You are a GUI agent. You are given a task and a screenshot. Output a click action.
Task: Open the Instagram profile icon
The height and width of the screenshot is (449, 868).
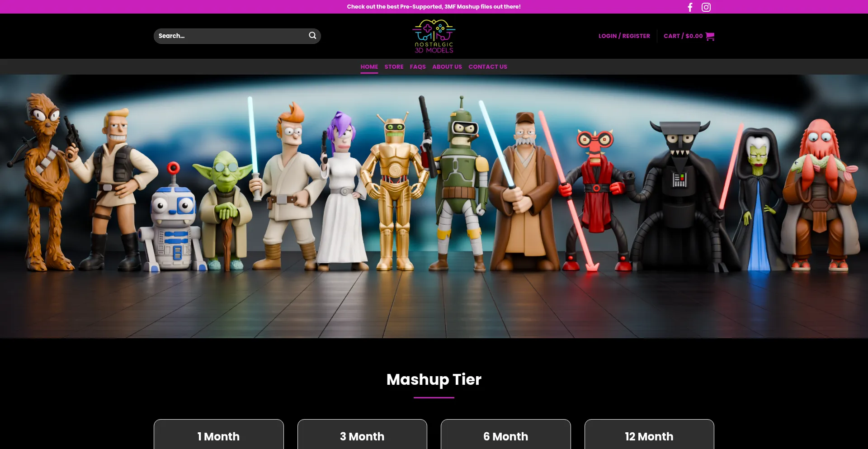pos(706,7)
